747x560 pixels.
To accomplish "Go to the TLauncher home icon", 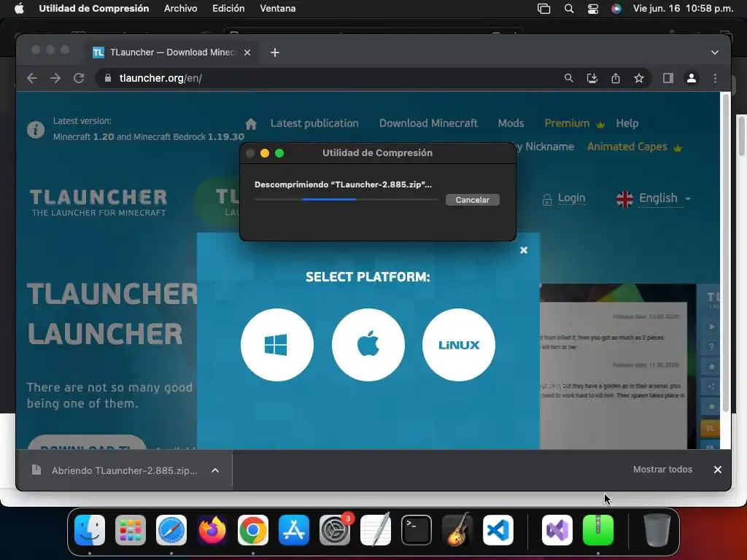I will 251,124.
